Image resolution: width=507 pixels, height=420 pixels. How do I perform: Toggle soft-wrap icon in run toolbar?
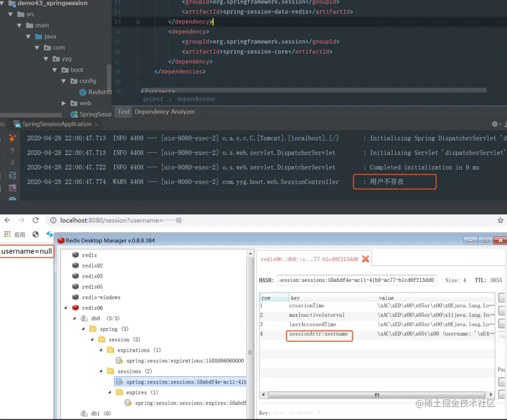click(12, 176)
